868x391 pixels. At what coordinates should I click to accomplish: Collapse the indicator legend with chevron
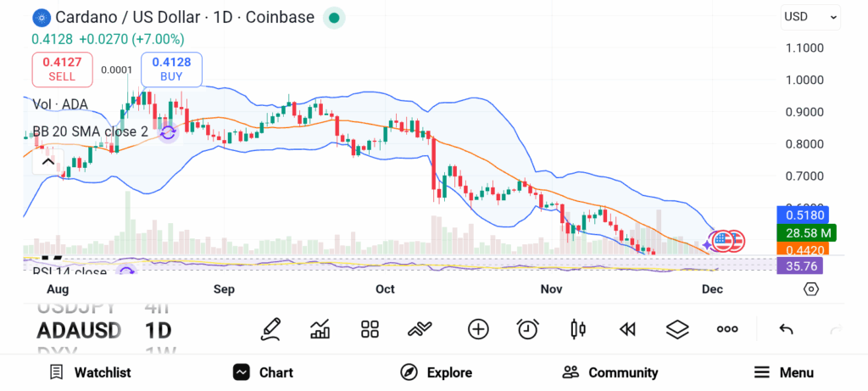coord(47,161)
